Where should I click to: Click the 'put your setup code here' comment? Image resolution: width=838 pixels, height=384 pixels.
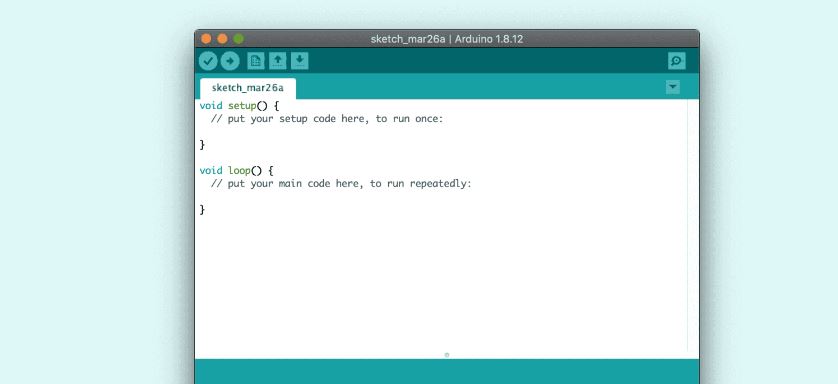coord(327,119)
